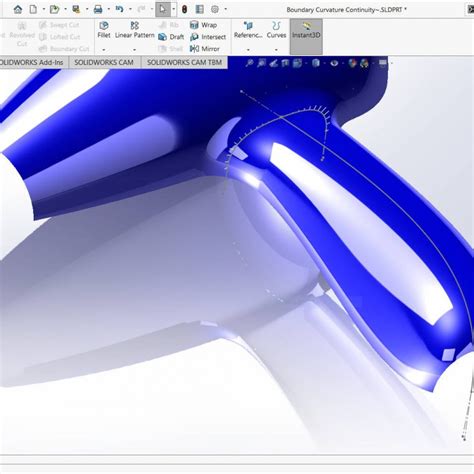Click the Mirror feature button

tap(205, 49)
